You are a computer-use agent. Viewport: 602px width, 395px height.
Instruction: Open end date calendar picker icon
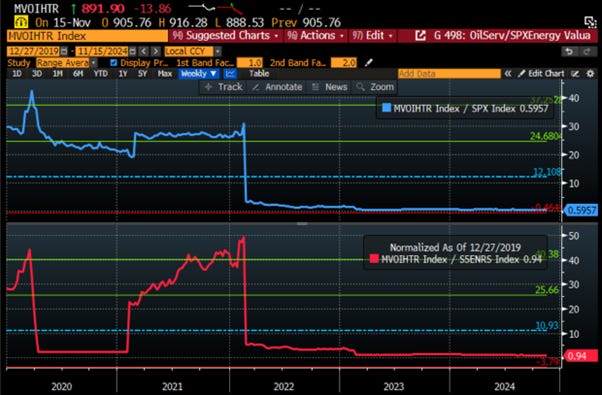tap(132, 51)
